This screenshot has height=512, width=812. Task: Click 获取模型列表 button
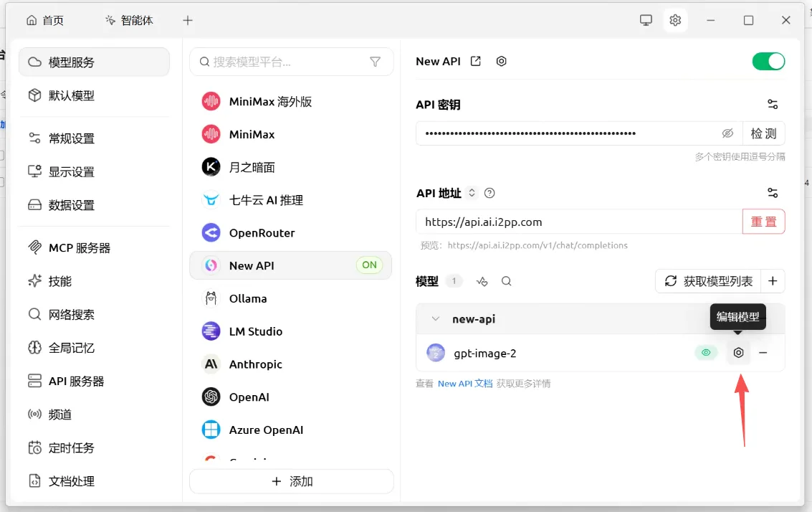coord(708,281)
